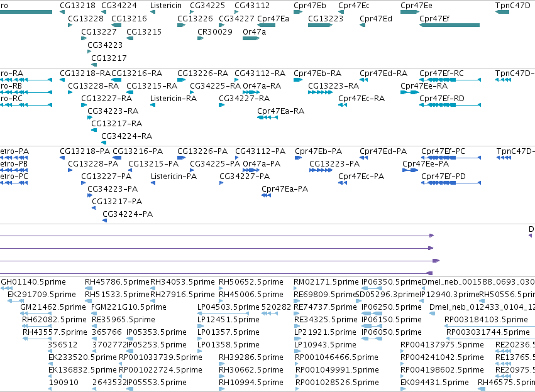This screenshot has height=392, width=535.
Task: Open protein Cpr47Ef-PC
Action: [443, 151]
